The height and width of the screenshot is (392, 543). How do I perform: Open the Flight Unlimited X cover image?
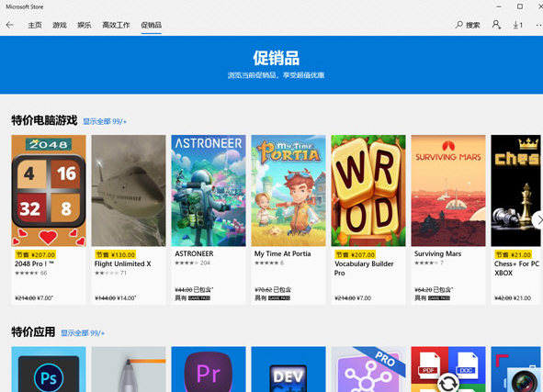click(x=129, y=191)
